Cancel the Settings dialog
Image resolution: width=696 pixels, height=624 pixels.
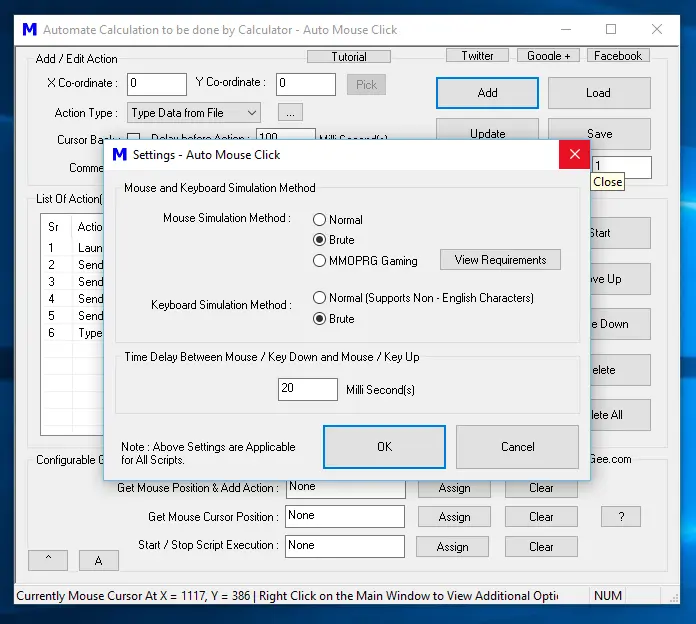click(x=517, y=447)
